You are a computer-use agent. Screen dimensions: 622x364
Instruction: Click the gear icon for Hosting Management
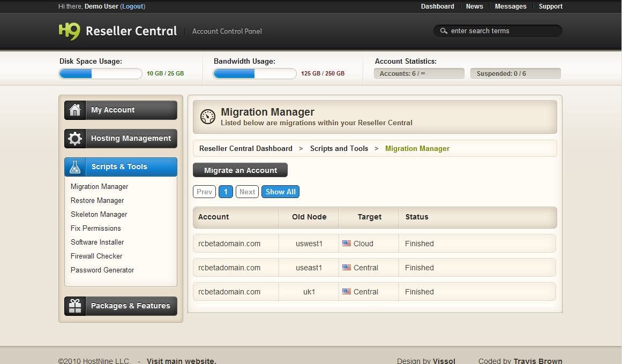[75, 139]
